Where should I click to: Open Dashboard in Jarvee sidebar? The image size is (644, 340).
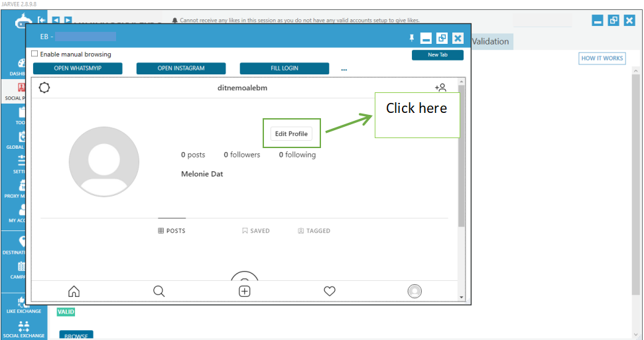[16, 68]
